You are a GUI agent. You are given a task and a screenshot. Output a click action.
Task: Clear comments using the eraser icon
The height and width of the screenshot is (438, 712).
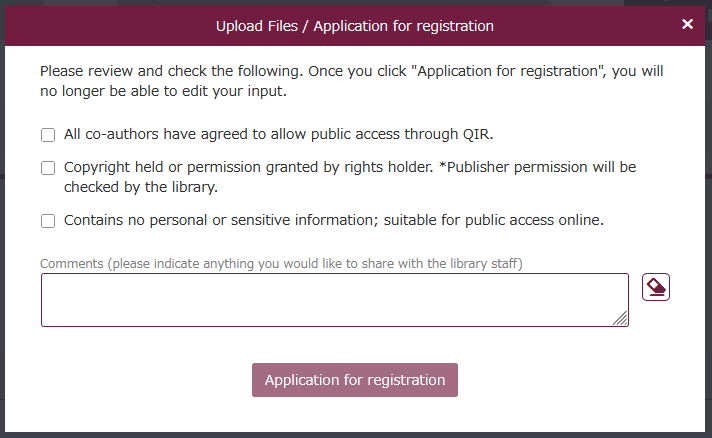tap(656, 288)
